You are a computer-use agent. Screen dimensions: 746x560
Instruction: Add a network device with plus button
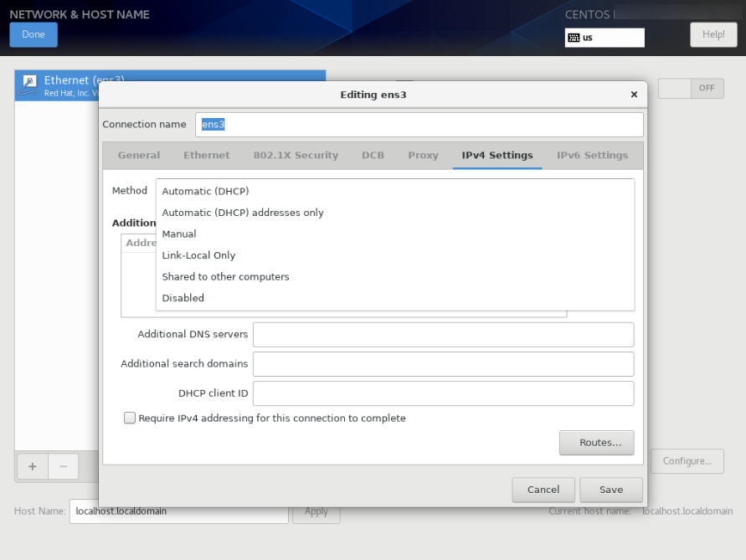click(33, 467)
